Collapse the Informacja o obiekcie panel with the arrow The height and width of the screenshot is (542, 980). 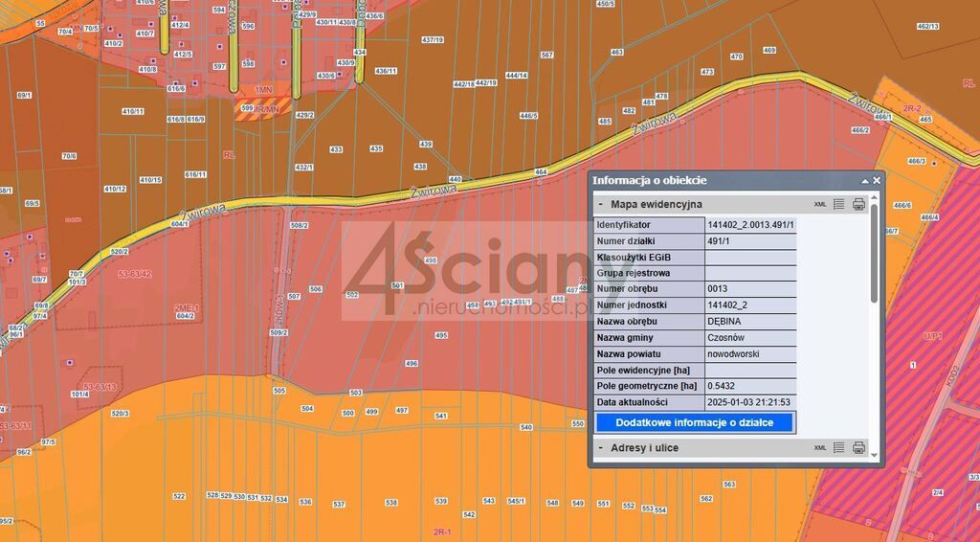865,180
